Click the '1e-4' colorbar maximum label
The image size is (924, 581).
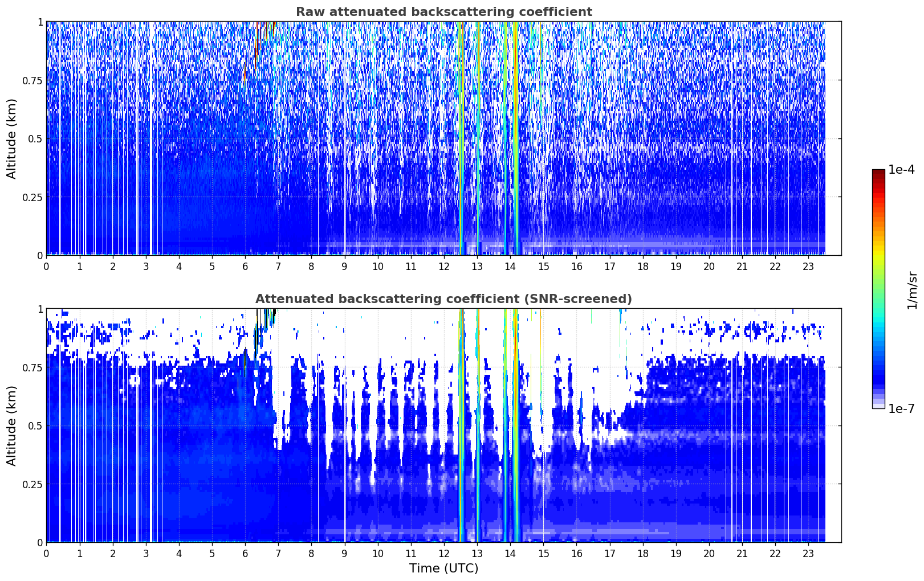[901, 170]
